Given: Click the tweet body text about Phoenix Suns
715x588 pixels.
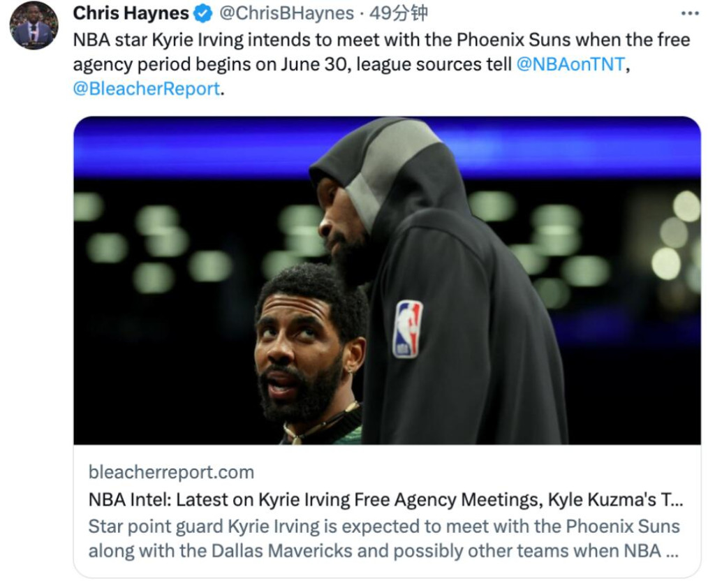Looking at the screenshot, I should (381, 64).
